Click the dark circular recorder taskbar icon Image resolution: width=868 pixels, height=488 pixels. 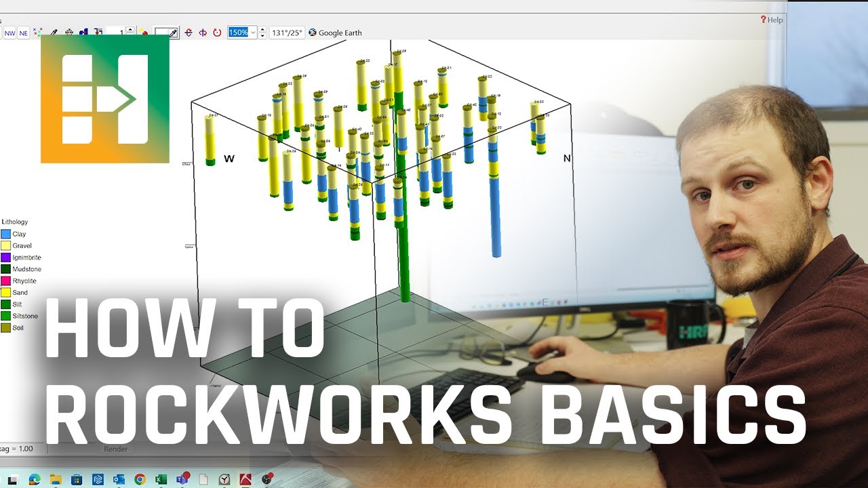(267, 479)
